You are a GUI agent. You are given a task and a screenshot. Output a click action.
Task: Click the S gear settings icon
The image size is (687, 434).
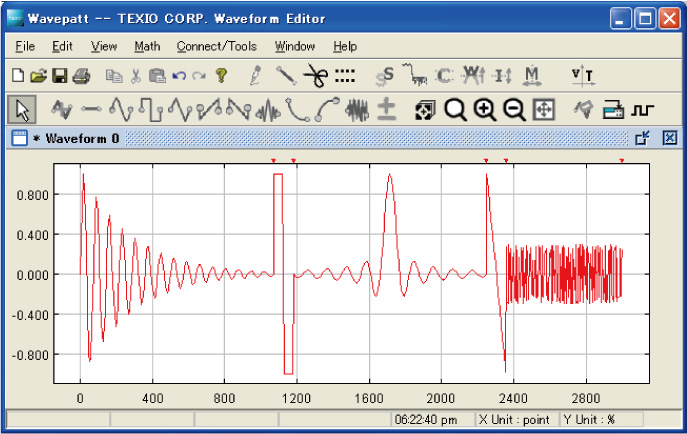[385, 76]
